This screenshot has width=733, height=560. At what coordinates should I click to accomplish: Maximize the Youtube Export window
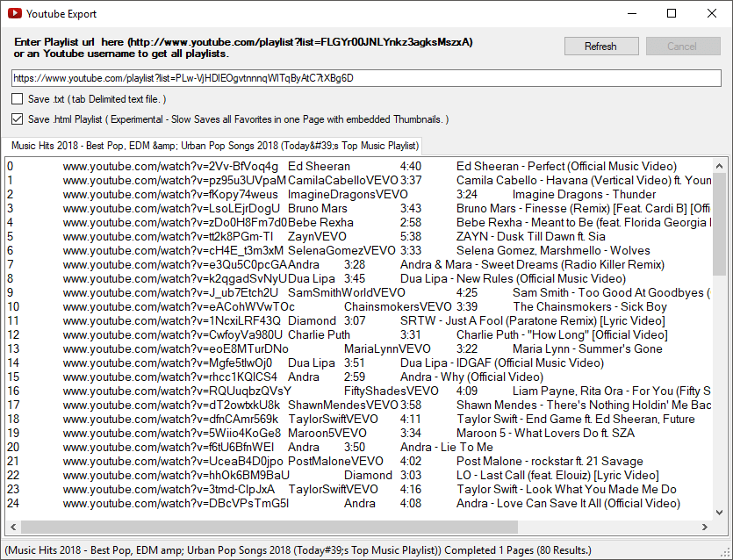coord(672,13)
